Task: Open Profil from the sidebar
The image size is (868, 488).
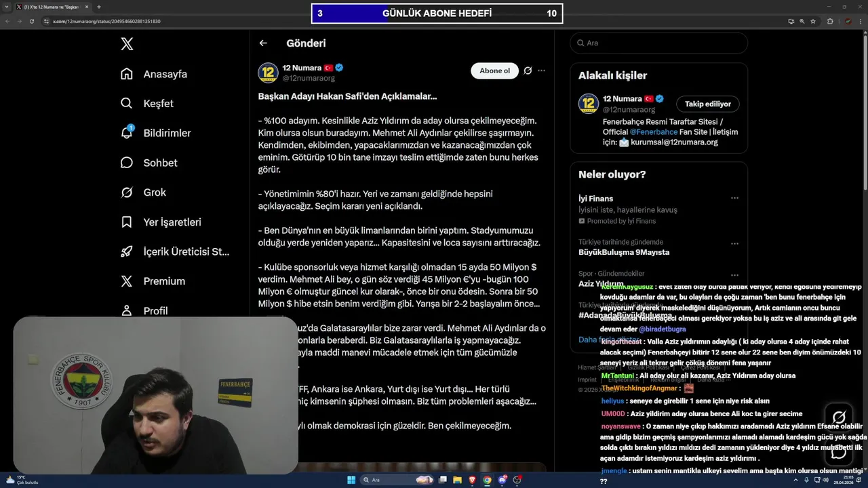Action: click(x=144, y=310)
